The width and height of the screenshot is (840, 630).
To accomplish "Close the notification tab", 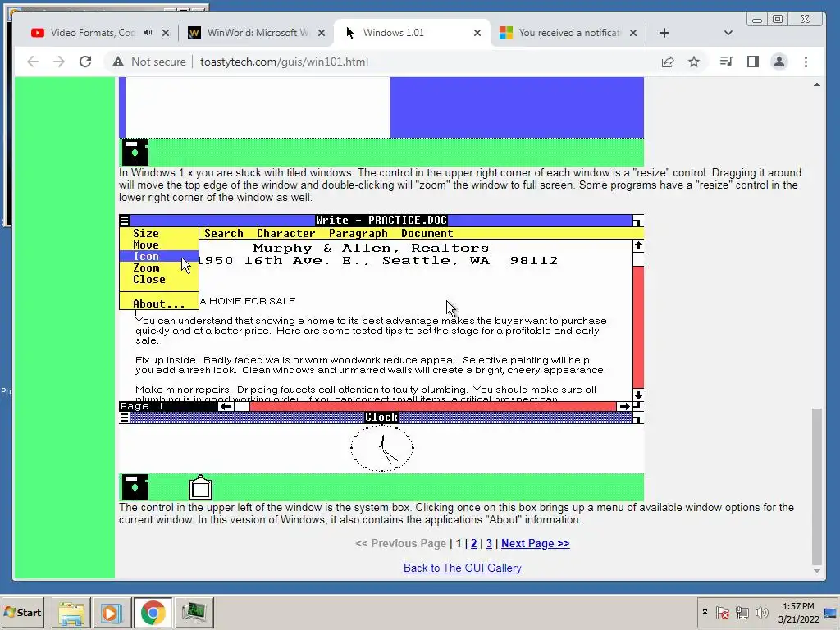I will point(633,33).
